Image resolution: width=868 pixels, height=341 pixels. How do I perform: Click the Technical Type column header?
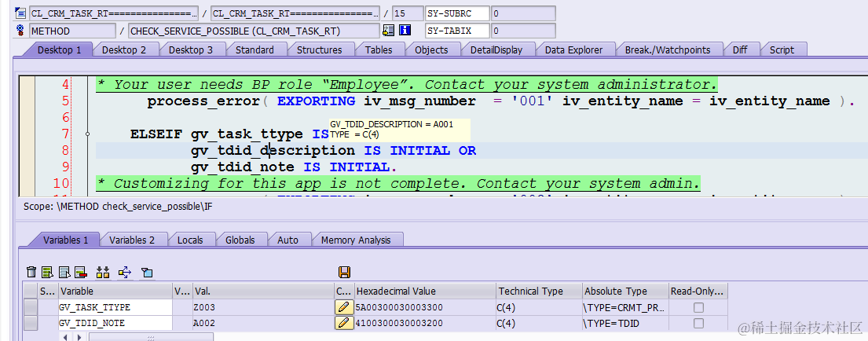pos(540,291)
